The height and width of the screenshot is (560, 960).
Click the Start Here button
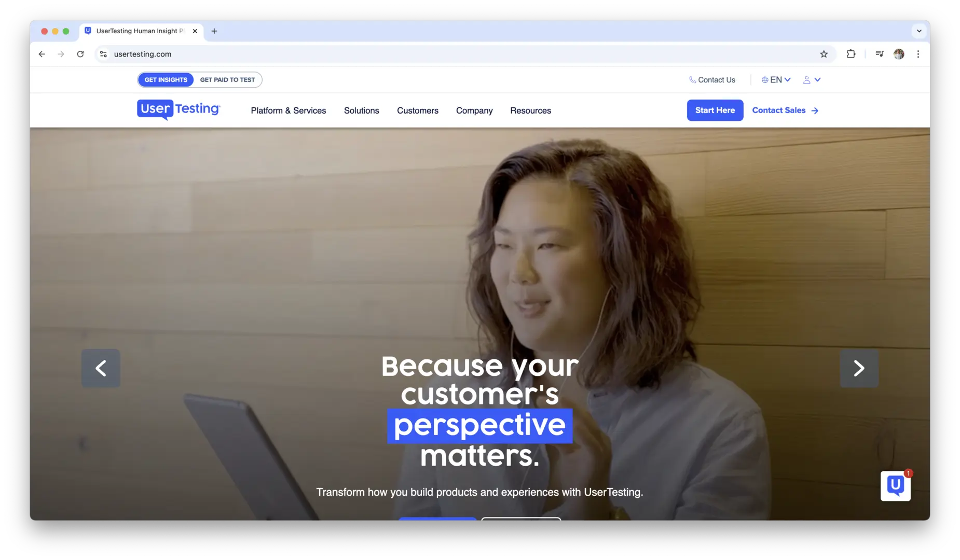(x=715, y=110)
